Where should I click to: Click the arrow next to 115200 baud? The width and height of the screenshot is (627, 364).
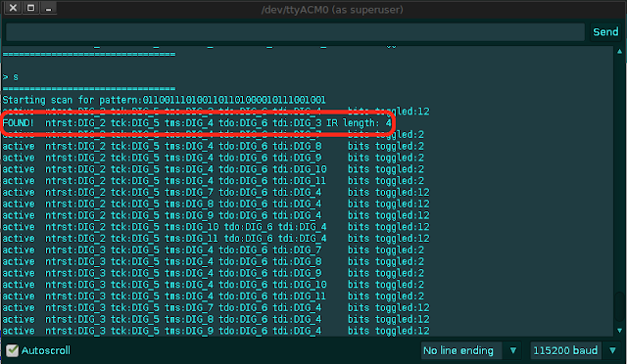click(x=612, y=350)
